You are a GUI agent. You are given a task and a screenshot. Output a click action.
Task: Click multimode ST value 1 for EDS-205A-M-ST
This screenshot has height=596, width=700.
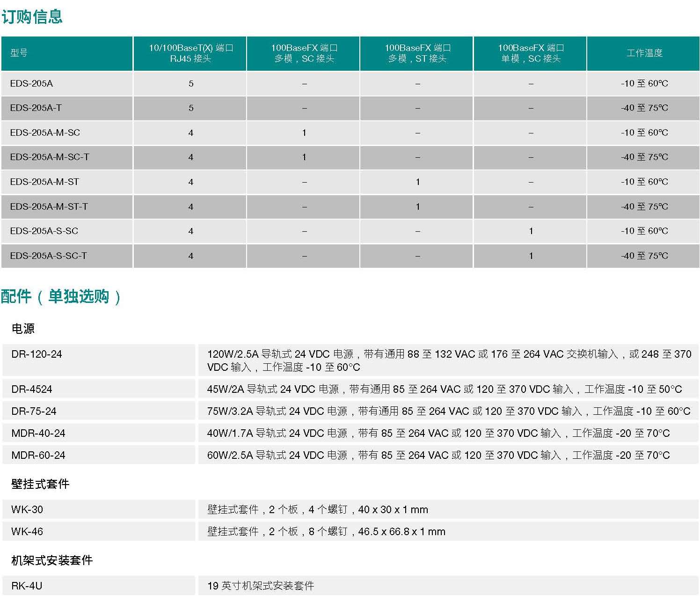coord(418,182)
